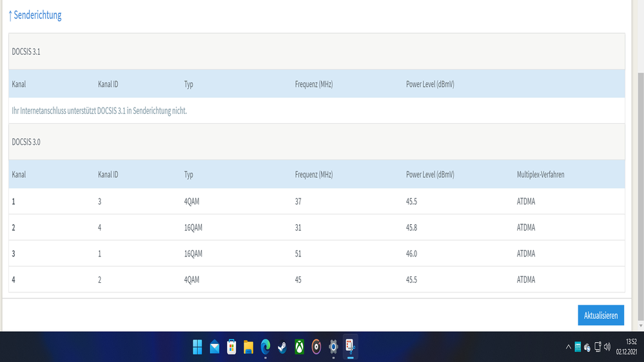Open the volume speaker tray icon

pyautogui.click(x=607, y=347)
